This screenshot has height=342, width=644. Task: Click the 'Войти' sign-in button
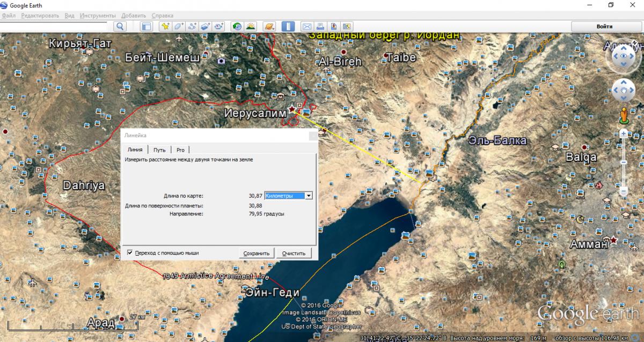604,26
